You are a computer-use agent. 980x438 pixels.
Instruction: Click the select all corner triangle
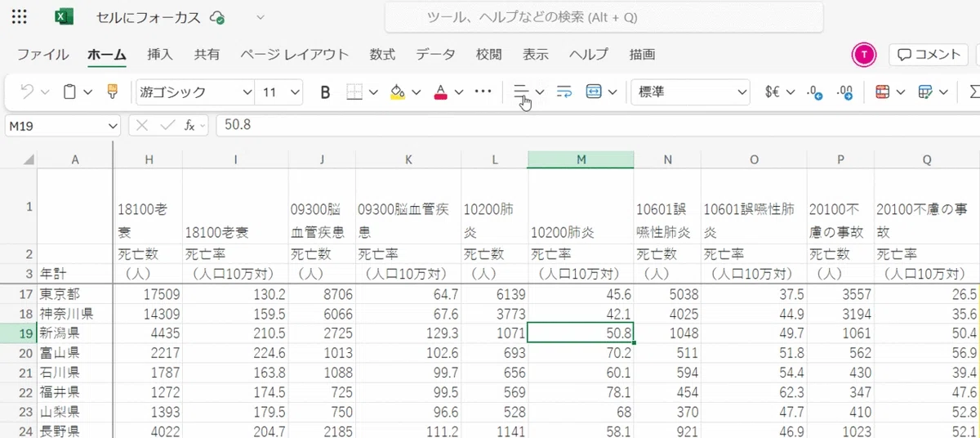click(28, 160)
